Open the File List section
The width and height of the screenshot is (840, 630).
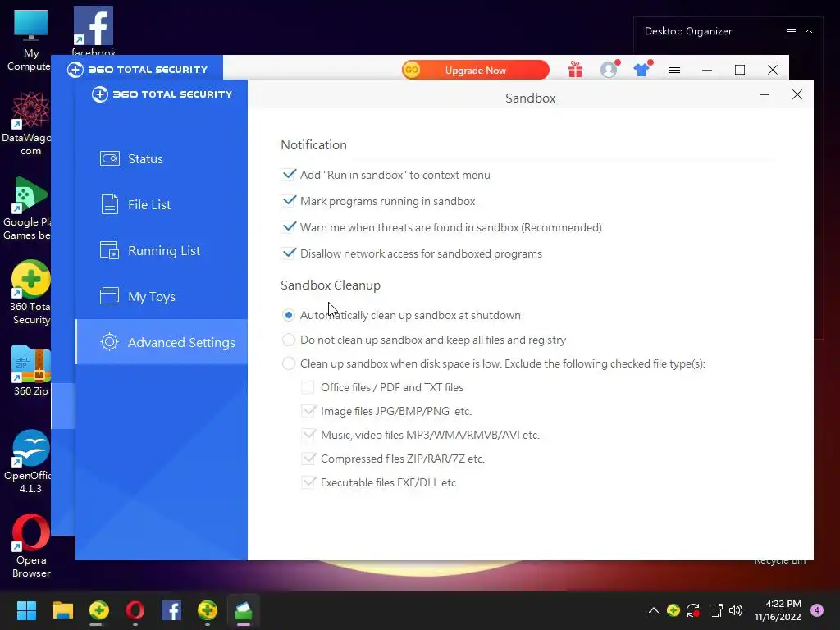point(162,204)
